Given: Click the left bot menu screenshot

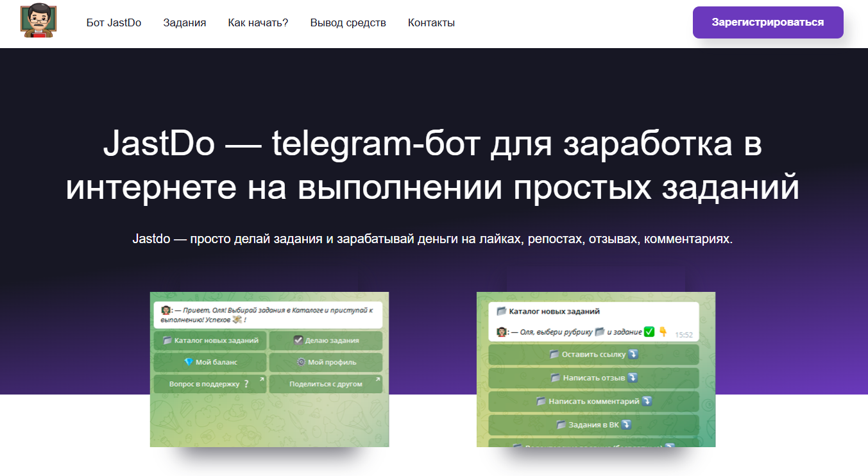Looking at the screenshot, I should coord(269,370).
